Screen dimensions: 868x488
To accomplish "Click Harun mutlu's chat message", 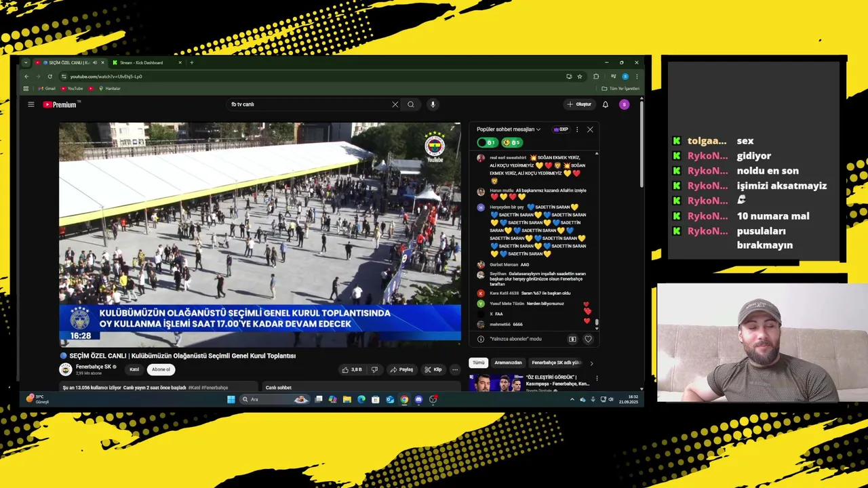I will [538, 194].
